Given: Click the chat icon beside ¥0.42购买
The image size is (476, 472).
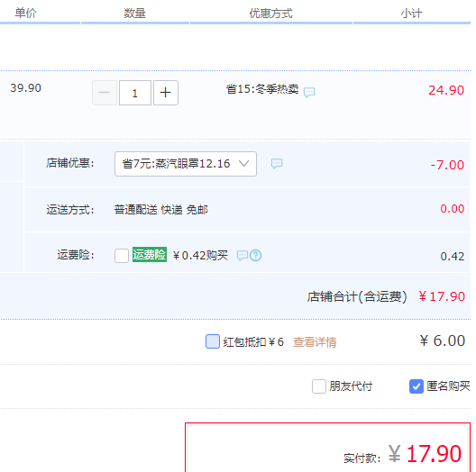Looking at the screenshot, I should pos(243,256).
